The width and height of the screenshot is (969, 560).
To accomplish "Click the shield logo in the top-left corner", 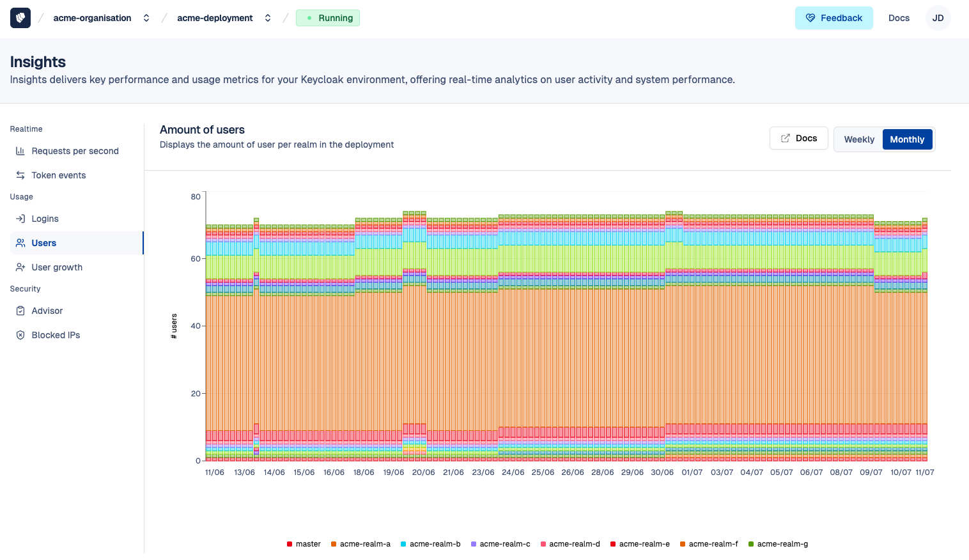I will coord(20,18).
